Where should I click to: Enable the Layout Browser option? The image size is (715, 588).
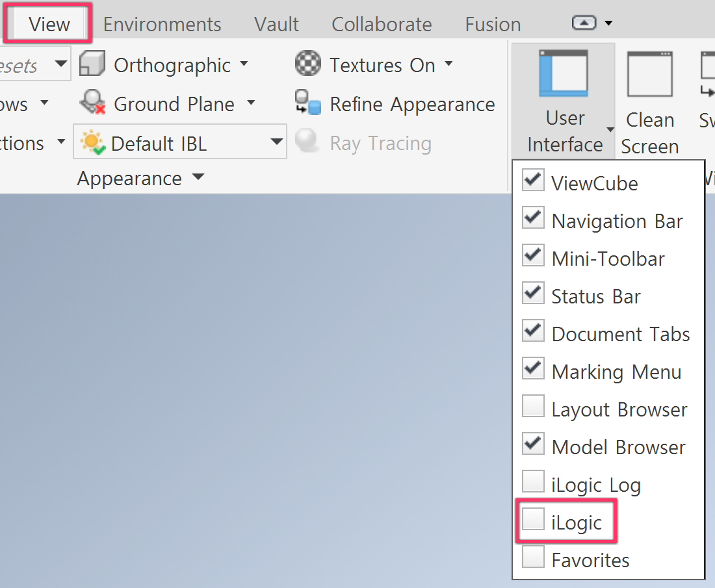pyautogui.click(x=532, y=406)
